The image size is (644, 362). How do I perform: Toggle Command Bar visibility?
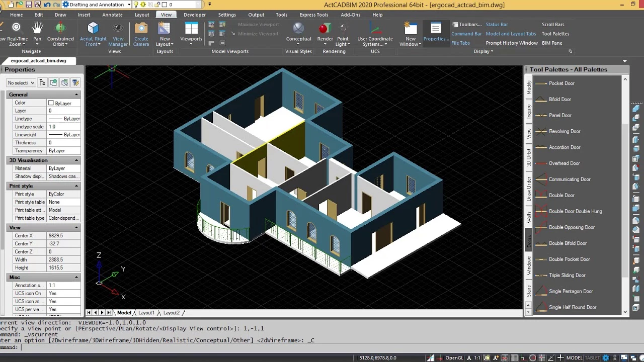click(466, 34)
